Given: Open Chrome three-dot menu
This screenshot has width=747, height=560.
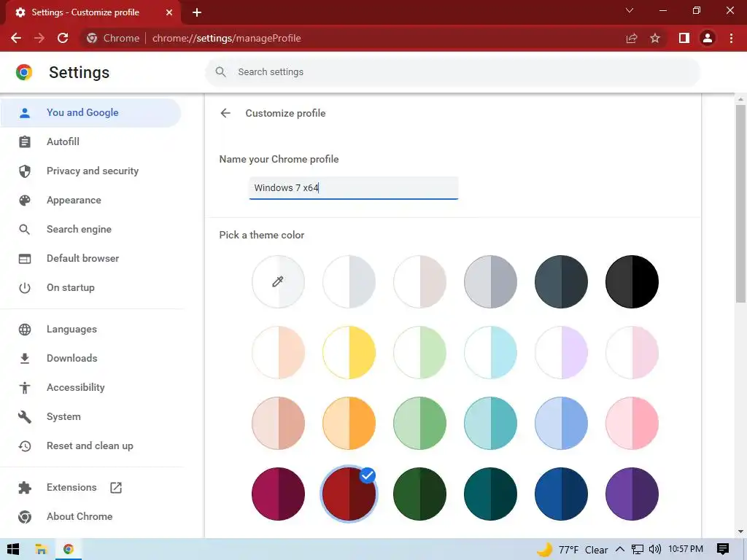Looking at the screenshot, I should click(x=731, y=38).
